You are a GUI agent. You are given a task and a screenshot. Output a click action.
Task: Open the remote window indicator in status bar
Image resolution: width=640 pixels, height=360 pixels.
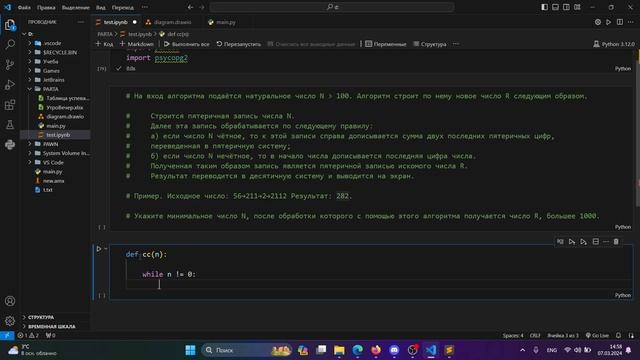7,336
